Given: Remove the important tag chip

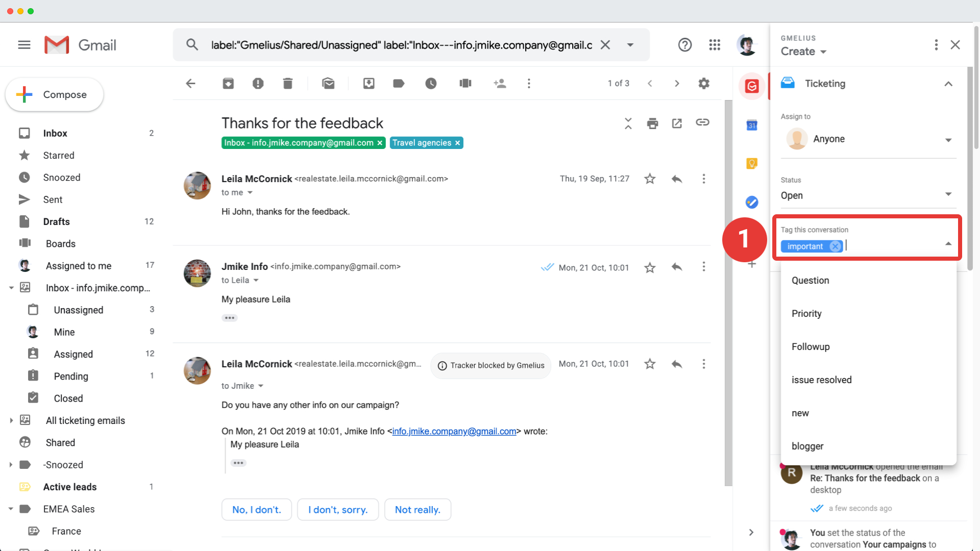Looking at the screenshot, I should pos(835,246).
